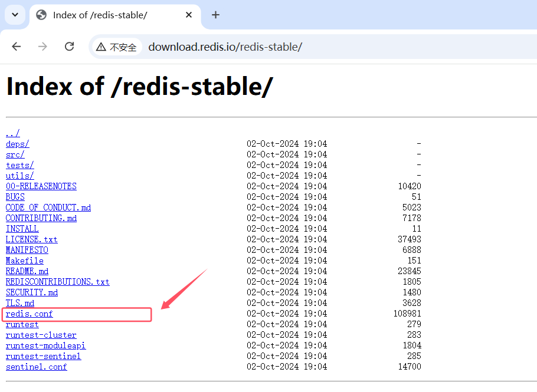Open the 00-RELEASENOTES file link
The height and width of the screenshot is (392, 537).
41,187
